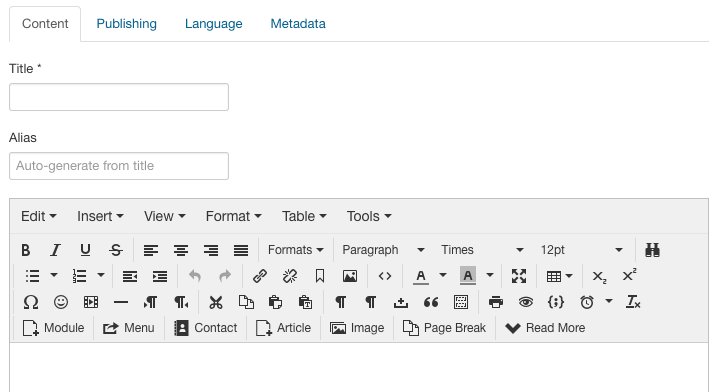This screenshot has width=710, height=392.
Task: Open the emoticons picker
Action: click(61, 302)
